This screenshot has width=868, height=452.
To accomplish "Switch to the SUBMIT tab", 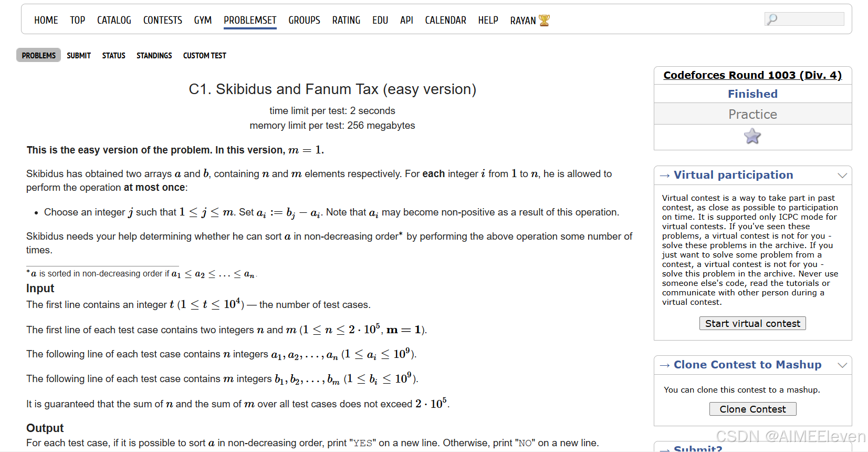I will point(79,55).
